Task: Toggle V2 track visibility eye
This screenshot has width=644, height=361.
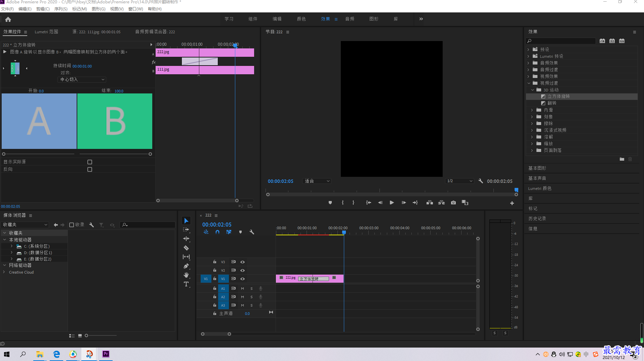Action: point(242,270)
